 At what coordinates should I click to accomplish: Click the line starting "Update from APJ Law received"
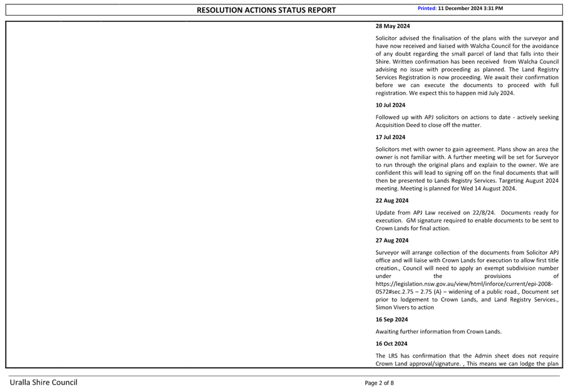click(x=467, y=213)
